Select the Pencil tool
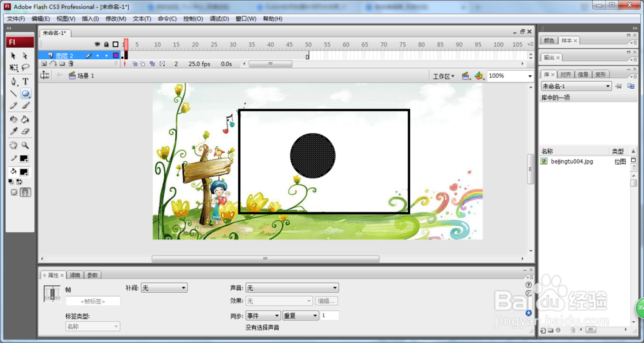Screen dimensions: 644x343 click(14, 106)
